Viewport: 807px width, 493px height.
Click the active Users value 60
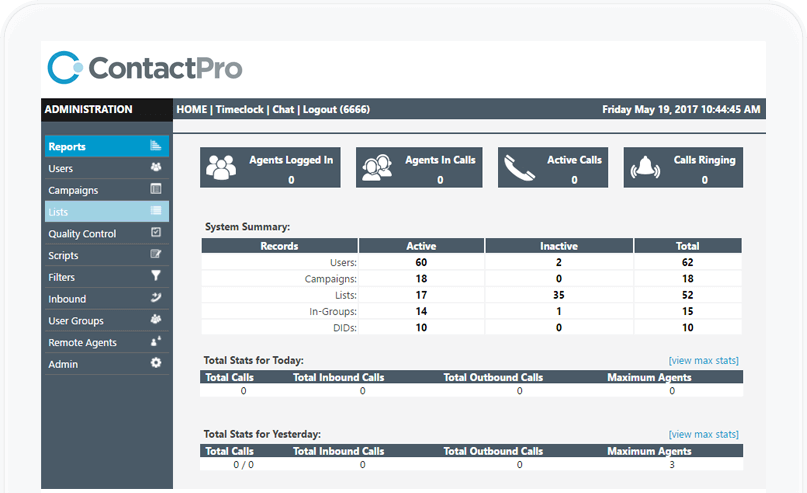point(421,262)
